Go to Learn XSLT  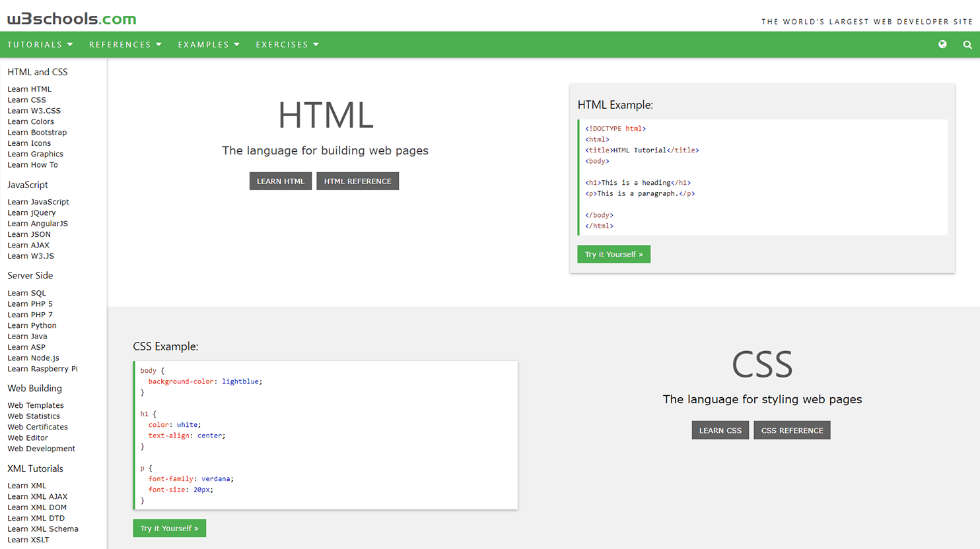(28, 540)
